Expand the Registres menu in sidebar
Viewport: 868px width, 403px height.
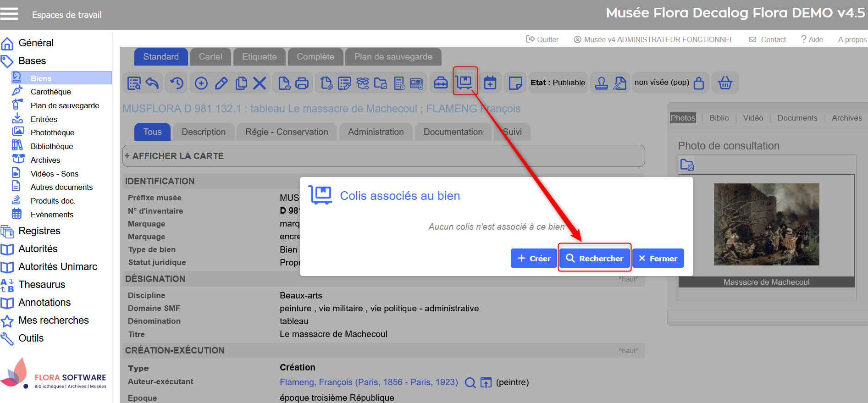pos(39,231)
